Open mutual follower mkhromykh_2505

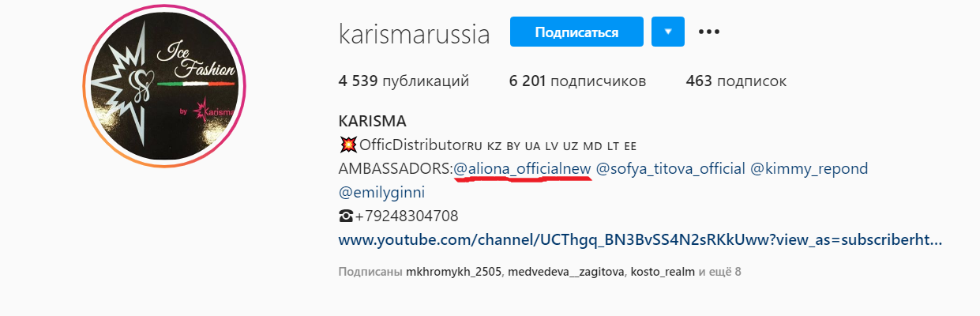point(453,272)
